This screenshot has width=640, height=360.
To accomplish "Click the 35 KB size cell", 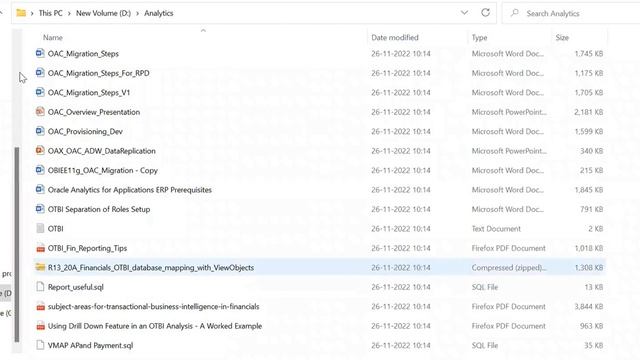I will [x=593, y=345].
